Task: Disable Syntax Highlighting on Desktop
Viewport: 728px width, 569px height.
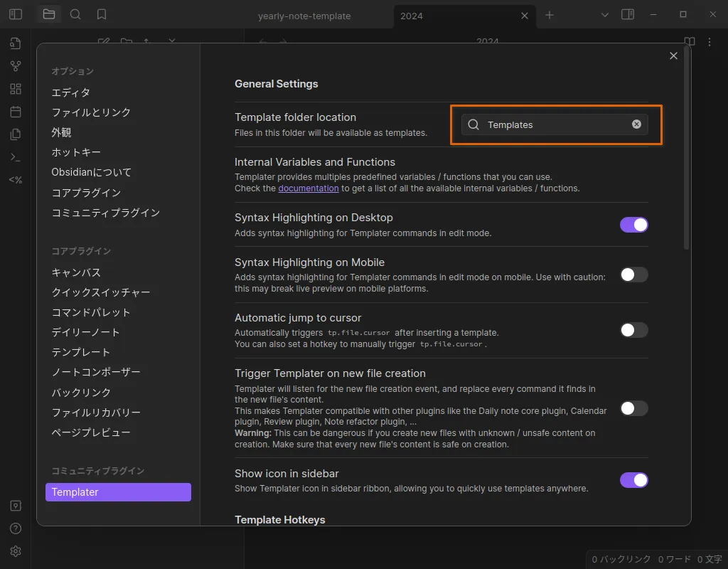Action: (x=633, y=225)
